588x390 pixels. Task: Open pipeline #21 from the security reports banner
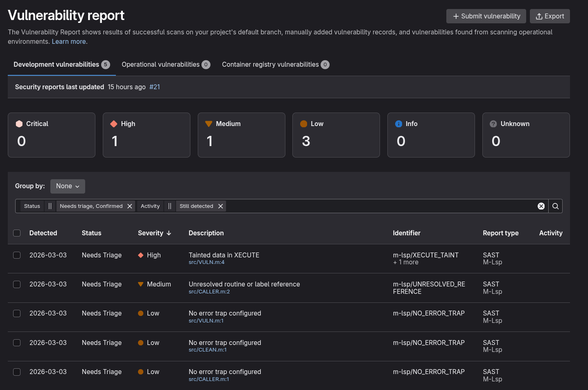pos(154,87)
